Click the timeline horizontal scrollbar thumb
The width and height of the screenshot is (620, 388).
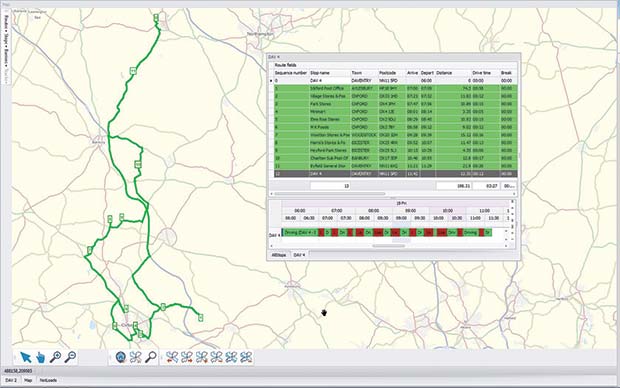tap(389, 246)
